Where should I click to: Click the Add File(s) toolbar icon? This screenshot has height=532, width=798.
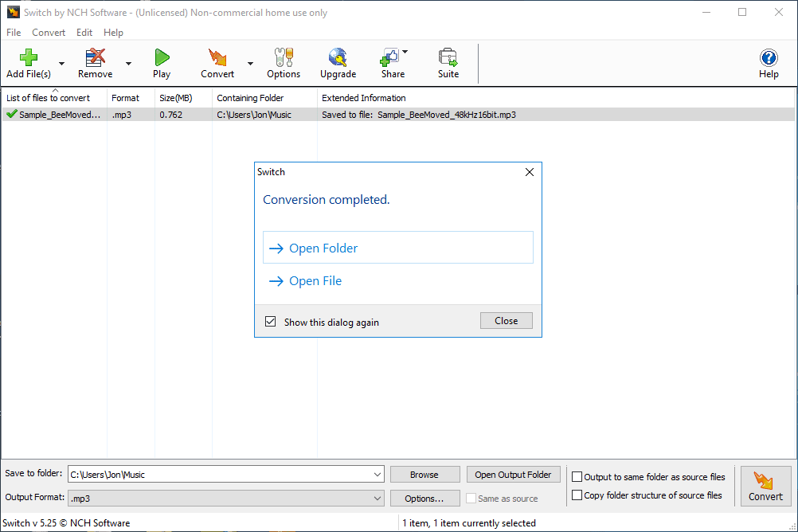tap(29, 57)
